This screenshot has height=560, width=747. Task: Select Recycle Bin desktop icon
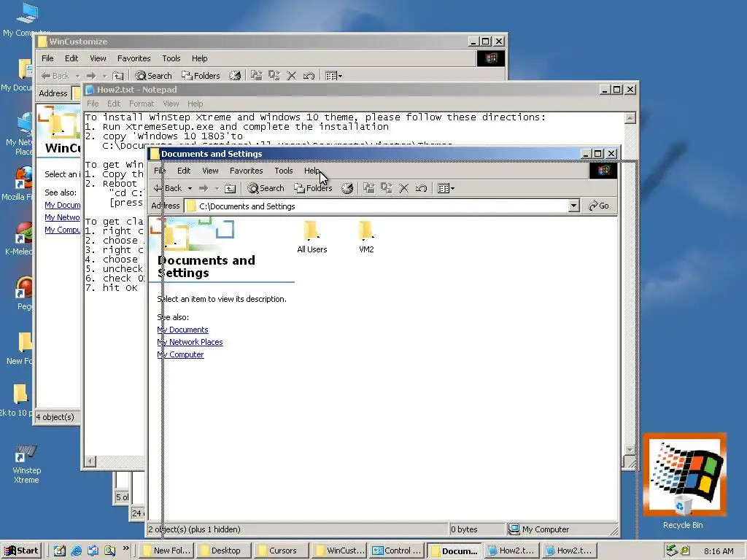point(684,482)
